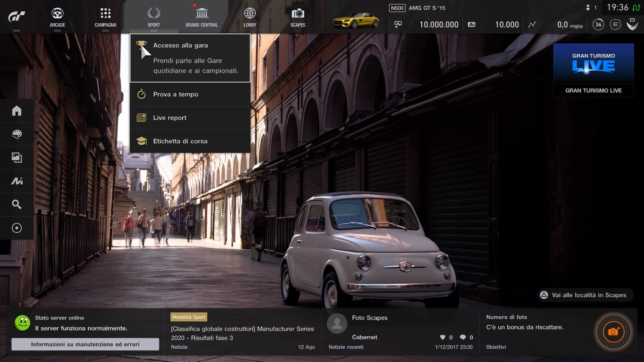
Task: Click the mileage points value 10.000
Action: tap(507, 25)
